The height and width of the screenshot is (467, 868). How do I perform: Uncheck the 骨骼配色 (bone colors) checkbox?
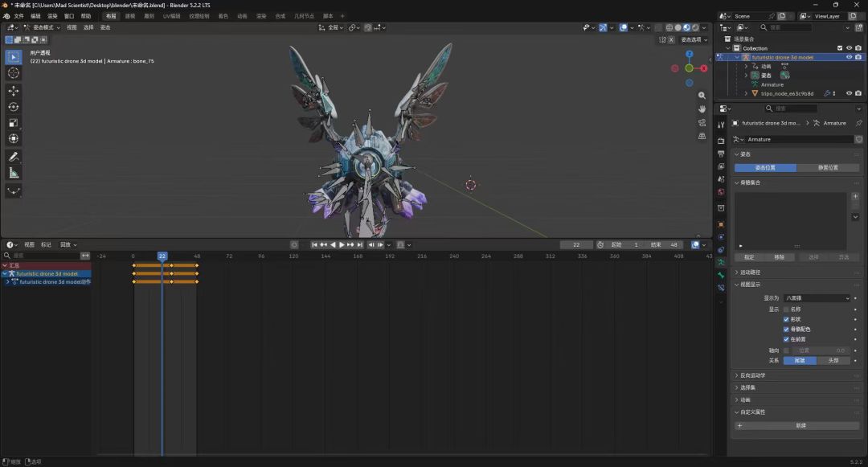pos(786,330)
